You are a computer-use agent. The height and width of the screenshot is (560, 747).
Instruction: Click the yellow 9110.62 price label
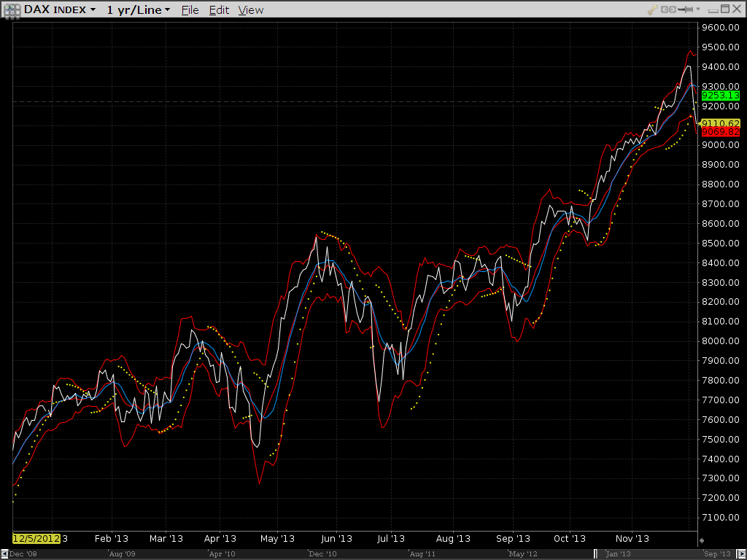tap(720, 123)
